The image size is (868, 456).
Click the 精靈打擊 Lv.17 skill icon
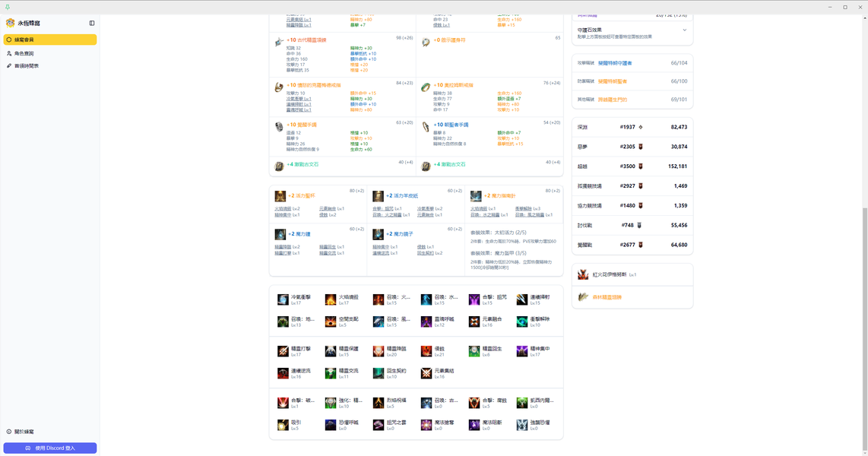click(283, 351)
